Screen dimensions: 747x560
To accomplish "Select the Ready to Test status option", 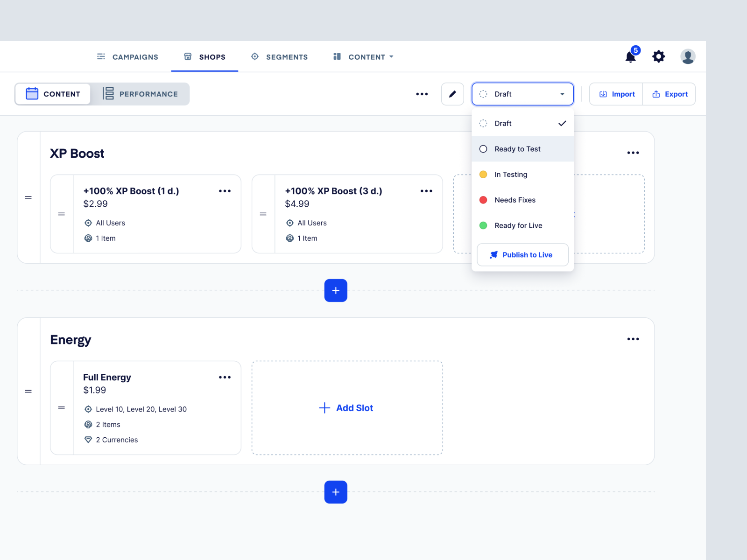I will pos(517,148).
